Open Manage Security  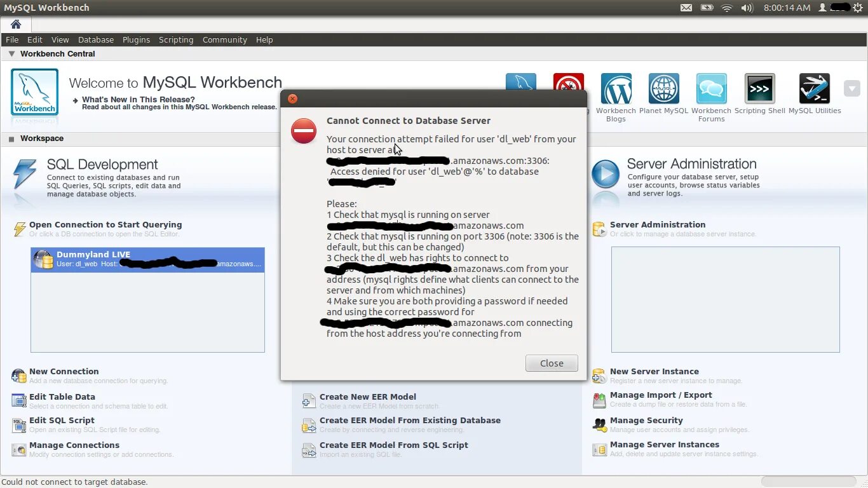tap(646, 420)
